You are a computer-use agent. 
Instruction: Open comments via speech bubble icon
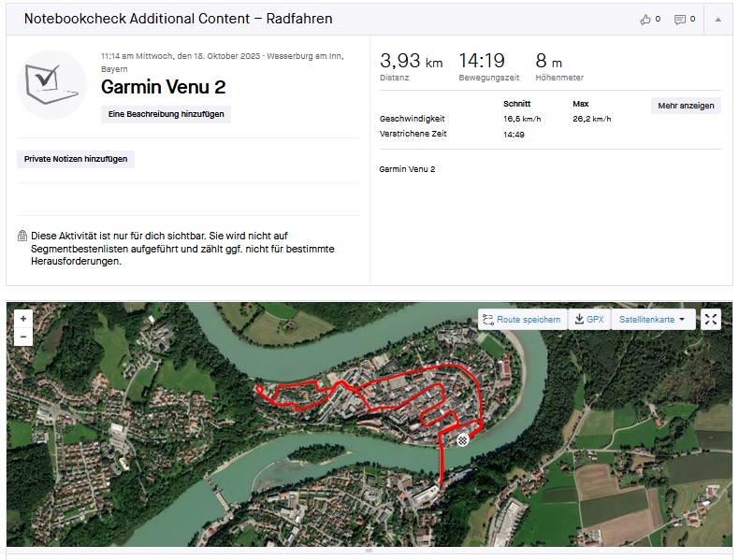tap(680, 20)
